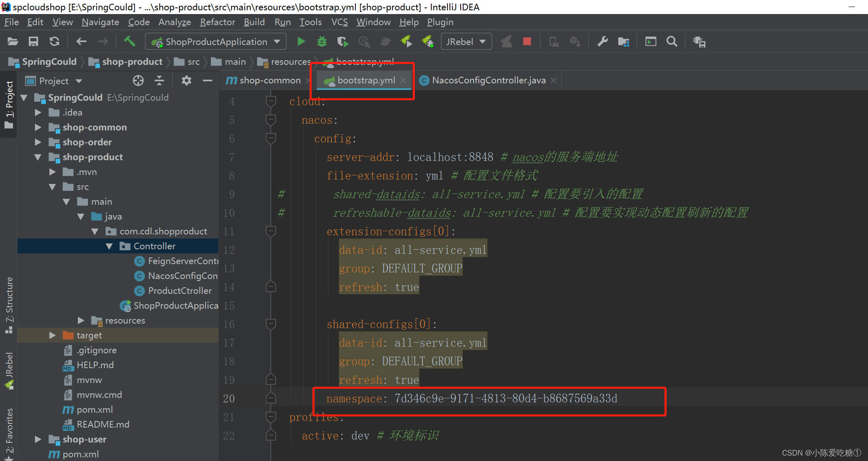The height and width of the screenshot is (461, 868).
Task: Toggle fold marker on line 11
Action: point(271,232)
